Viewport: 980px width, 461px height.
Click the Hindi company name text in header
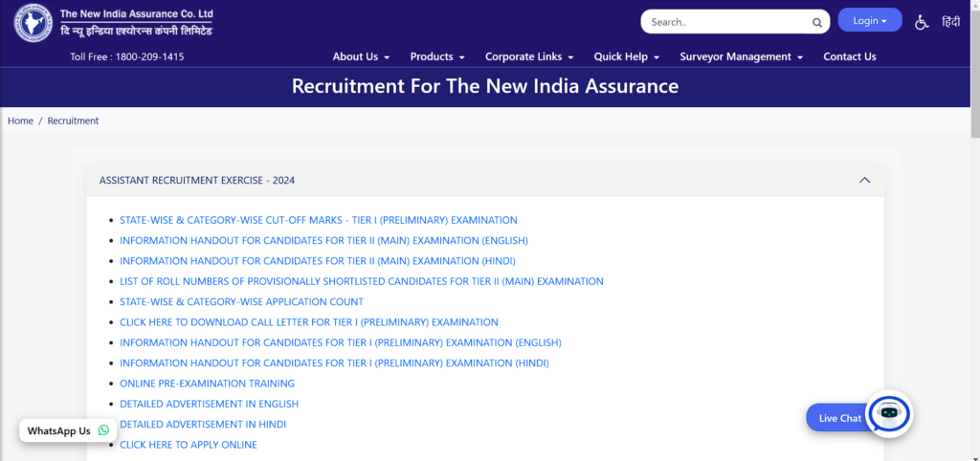[136, 31]
